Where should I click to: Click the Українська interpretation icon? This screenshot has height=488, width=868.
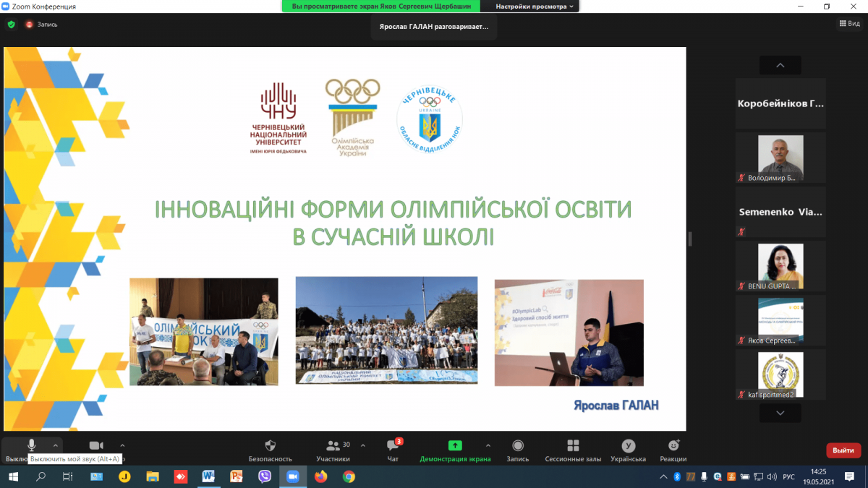[629, 446]
